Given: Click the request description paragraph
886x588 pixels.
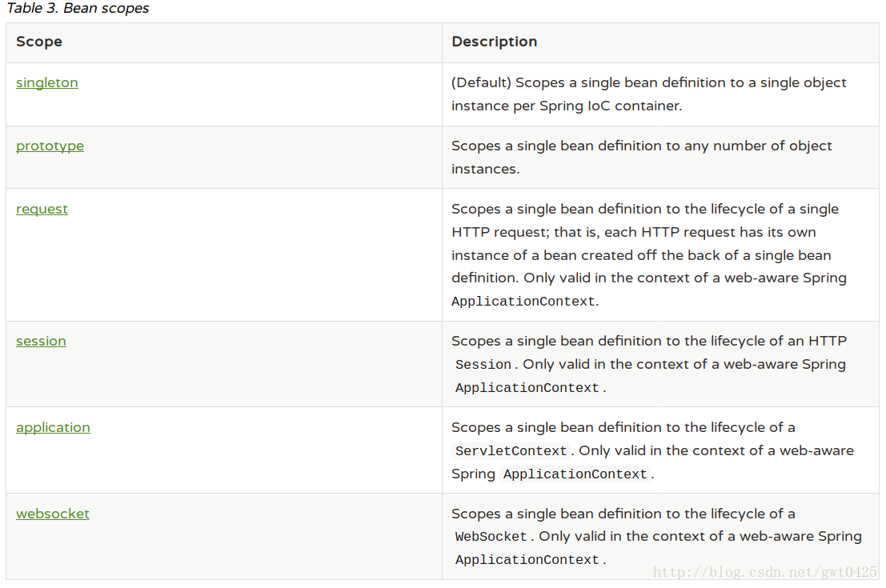Looking at the screenshot, I should (648, 254).
